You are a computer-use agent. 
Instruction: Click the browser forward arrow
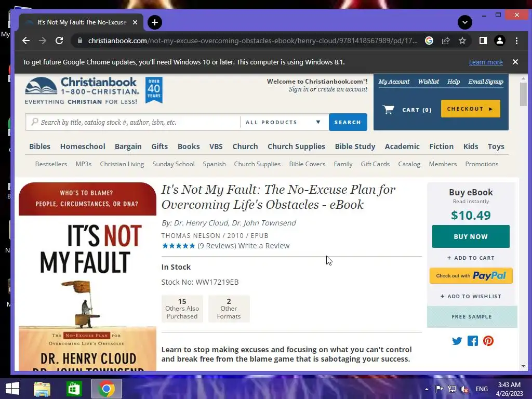(x=43, y=41)
